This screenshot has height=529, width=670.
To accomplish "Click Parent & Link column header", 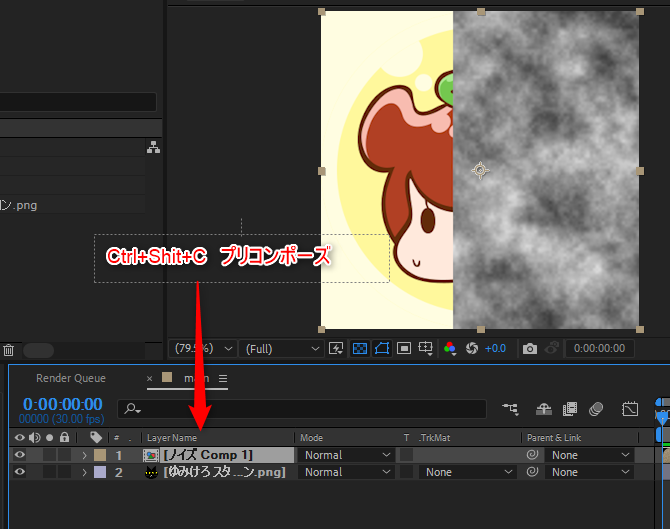I will pos(554,438).
